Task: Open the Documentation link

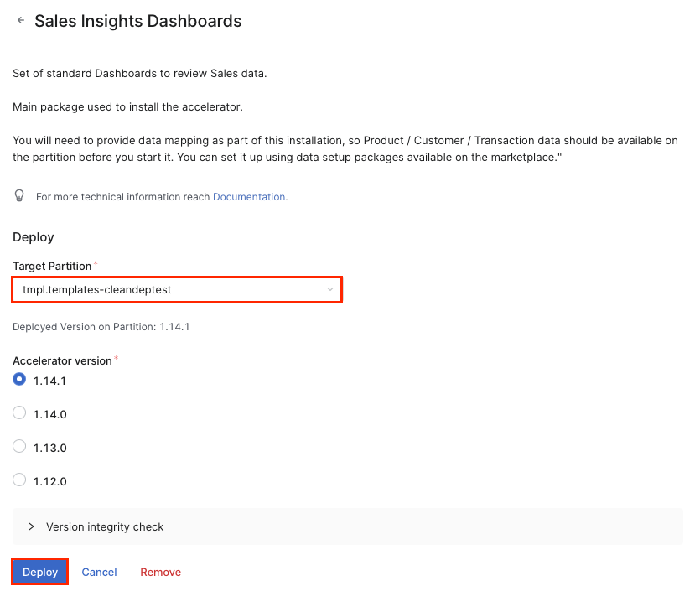Action: point(249,196)
